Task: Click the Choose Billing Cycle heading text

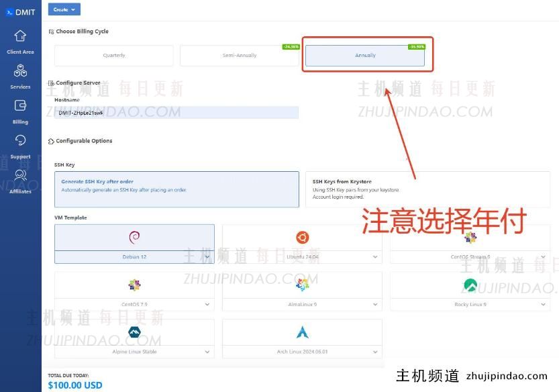Action: point(83,32)
